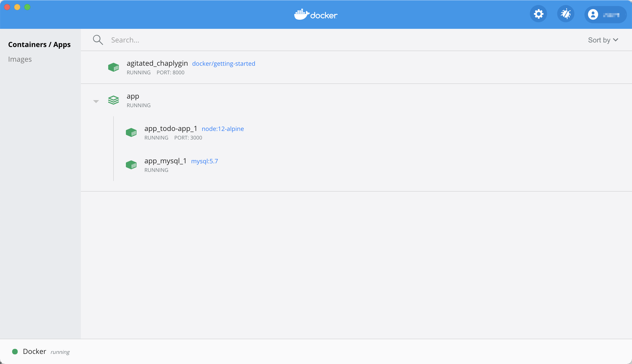Switch to the Images section

tap(20, 59)
